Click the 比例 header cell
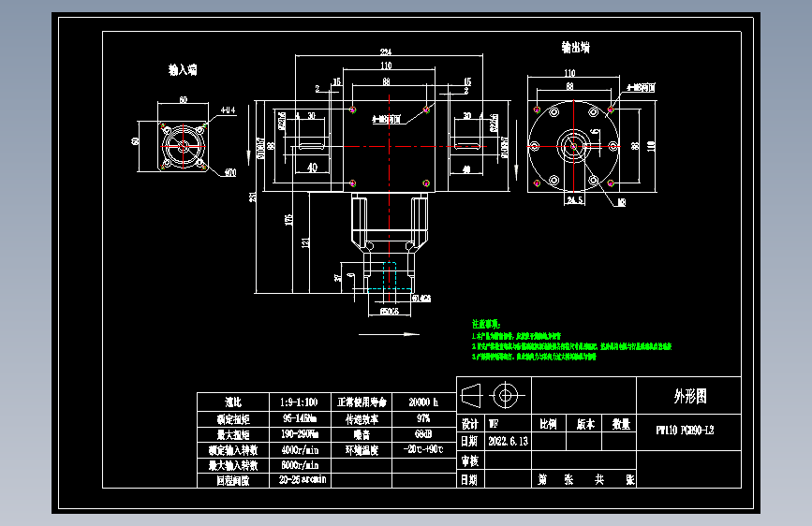This screenshot has height=526, width=812. (x=548, y=424)
